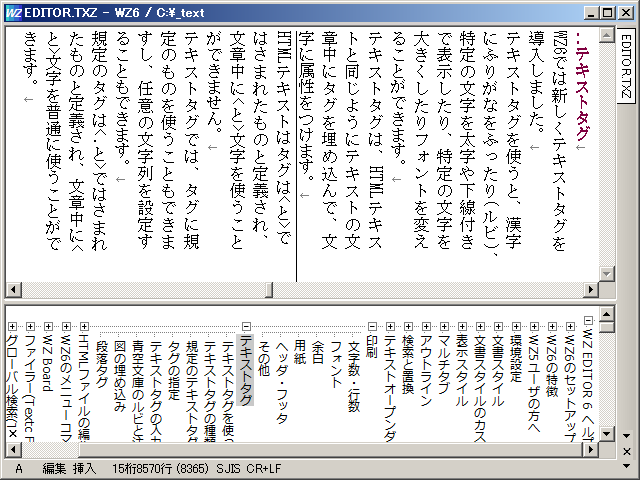Click the WZ application icon in title bar
Viewport: 640px width, 480px height.
click(12, 12)
